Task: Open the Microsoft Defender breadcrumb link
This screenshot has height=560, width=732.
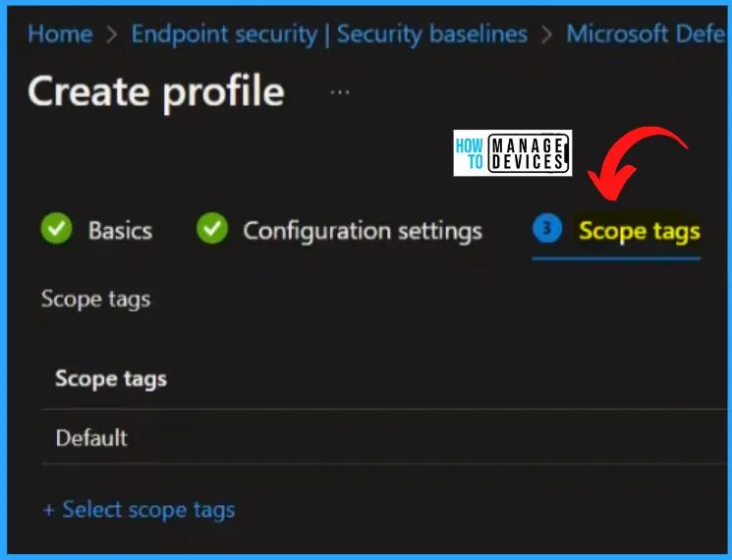Action: (x=646, y=34)
